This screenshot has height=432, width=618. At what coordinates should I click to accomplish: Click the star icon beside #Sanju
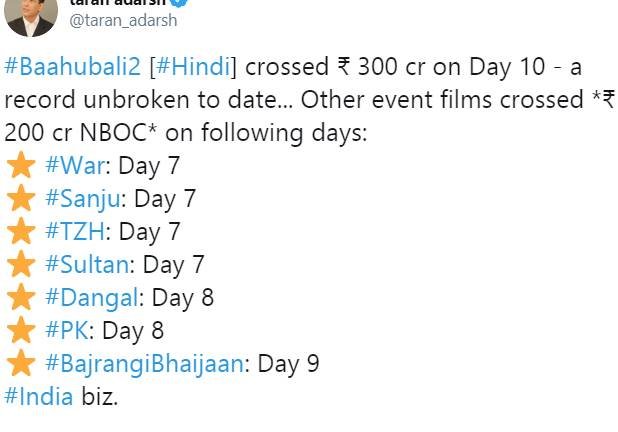click(x=21, y=199)
